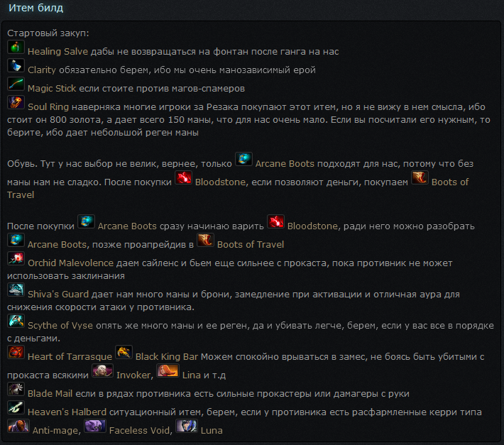Follow the Faceless Void link
This screenshot has width=504, height=445.
point(140,431)
